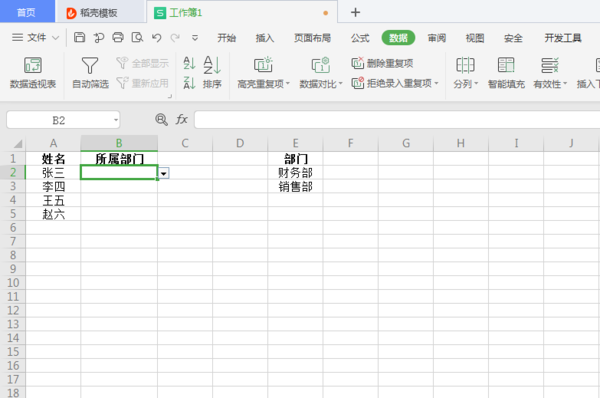Open the Page Layout (页面布局) tab
This screenshot has height=398, width=600.
312,38
